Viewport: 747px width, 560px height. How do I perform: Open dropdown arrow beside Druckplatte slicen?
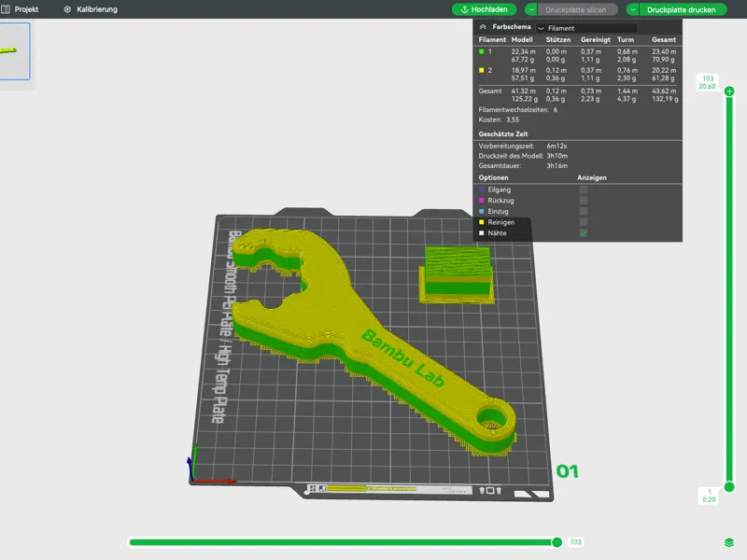[x=530, y=9]
